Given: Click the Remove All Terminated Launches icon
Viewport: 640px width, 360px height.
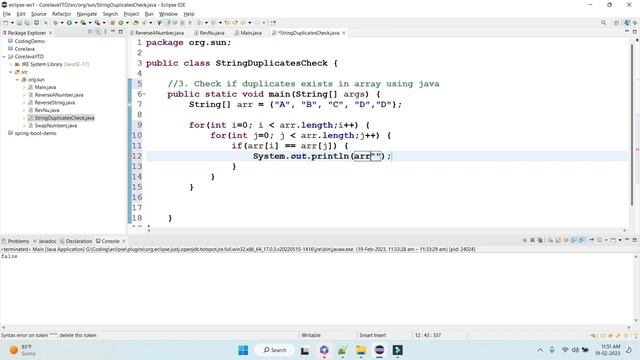Looking at the screenshot, I should [x=540, y=240].
